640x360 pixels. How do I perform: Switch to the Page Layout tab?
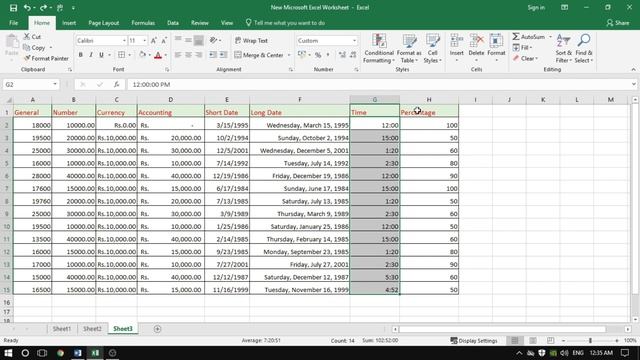pos(104,23)
